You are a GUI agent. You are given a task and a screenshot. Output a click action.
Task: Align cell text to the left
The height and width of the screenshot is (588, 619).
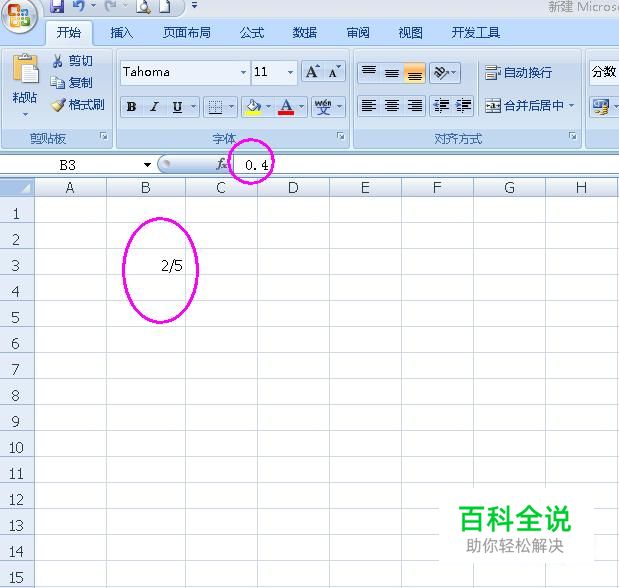click(369, 106)
